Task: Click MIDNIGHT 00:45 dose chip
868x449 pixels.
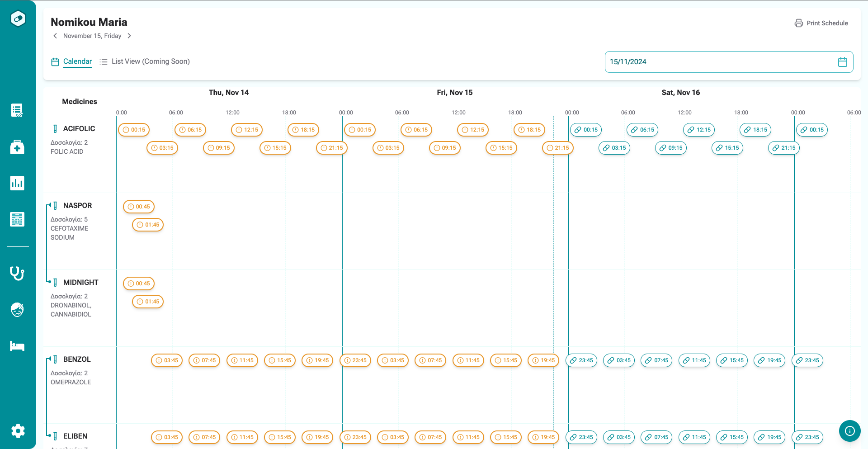Action: click(x=139, y=284)
